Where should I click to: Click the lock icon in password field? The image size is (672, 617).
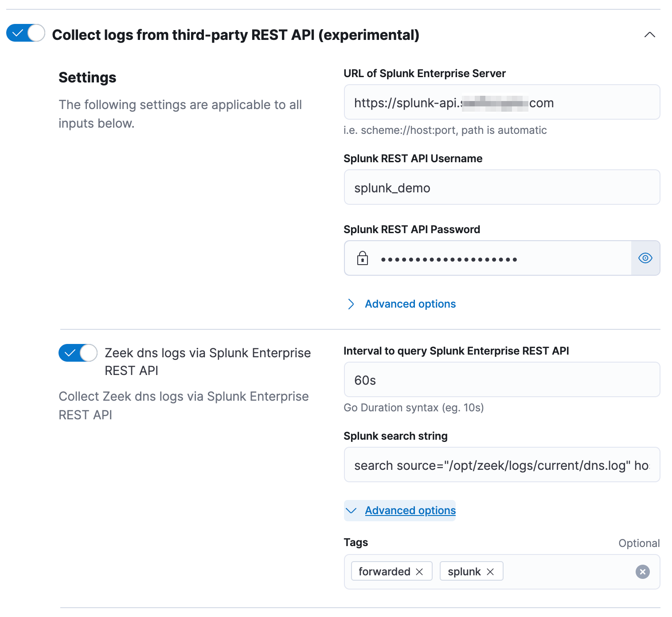click(363, 258)
